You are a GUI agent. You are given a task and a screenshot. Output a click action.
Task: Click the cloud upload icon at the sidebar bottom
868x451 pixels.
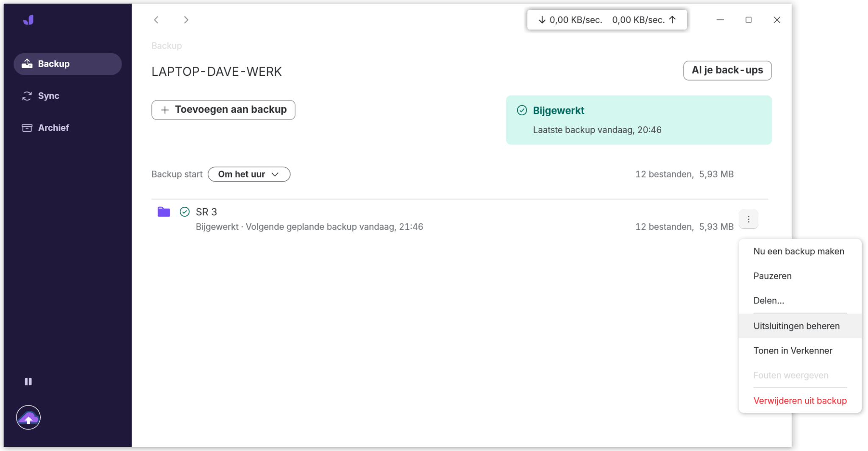pos(28,418)
